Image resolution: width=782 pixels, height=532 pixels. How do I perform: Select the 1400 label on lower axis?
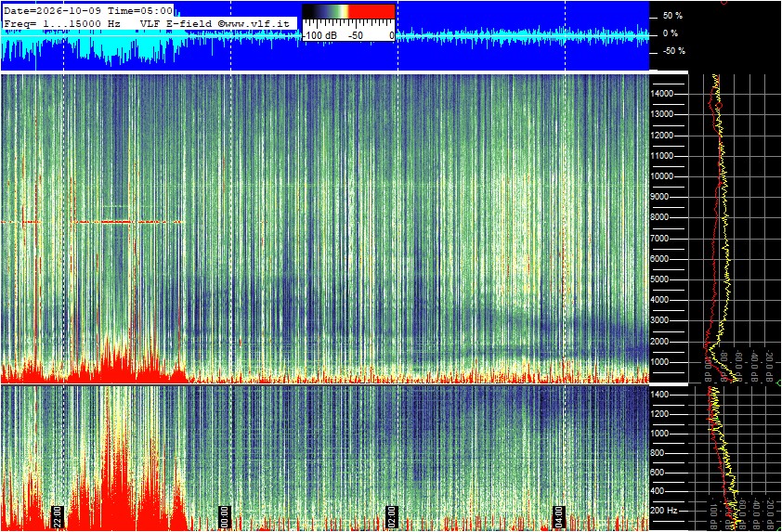tap(660, 395)
